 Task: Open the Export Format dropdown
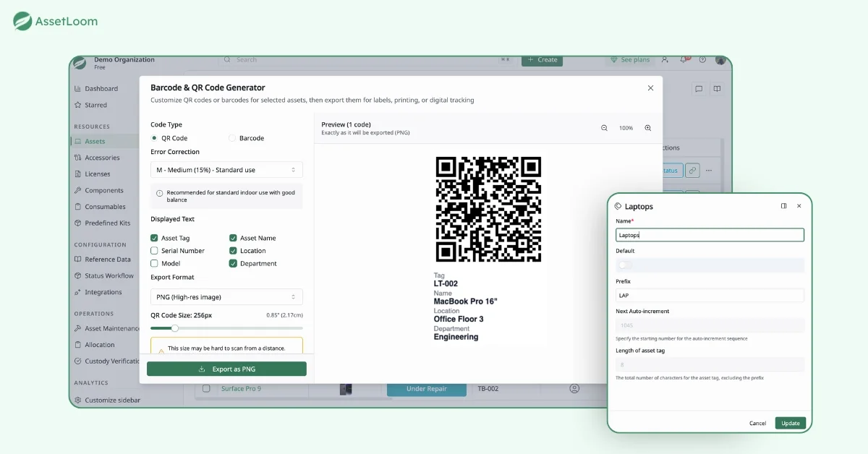(x=226, y=297)
